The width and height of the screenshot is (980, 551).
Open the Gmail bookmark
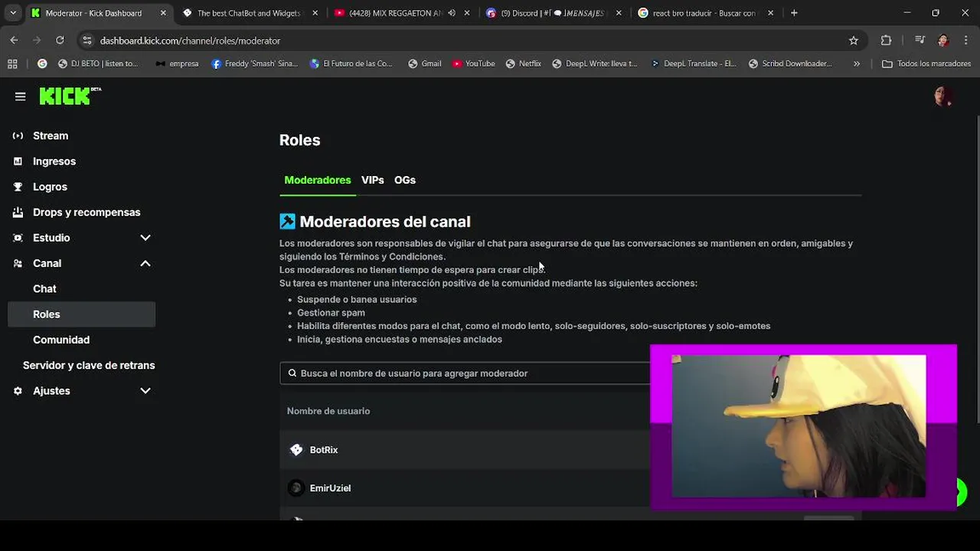click(x=424, y=64)
